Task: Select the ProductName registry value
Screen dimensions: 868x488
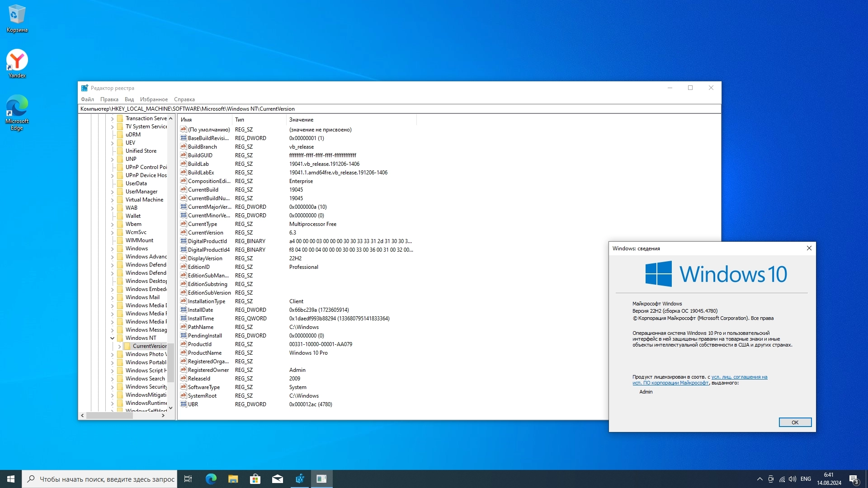Action: point(204,353)
